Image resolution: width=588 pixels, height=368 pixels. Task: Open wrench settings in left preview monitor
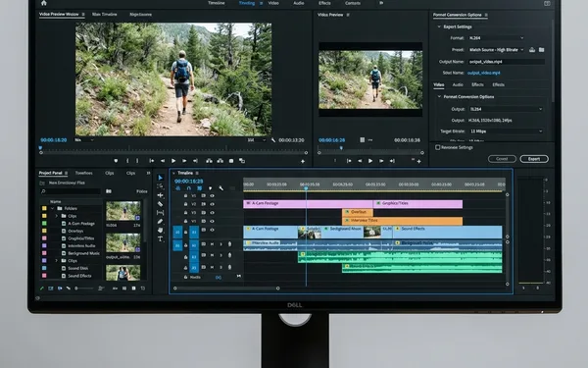pyautogui.click(x=273, y=140)
